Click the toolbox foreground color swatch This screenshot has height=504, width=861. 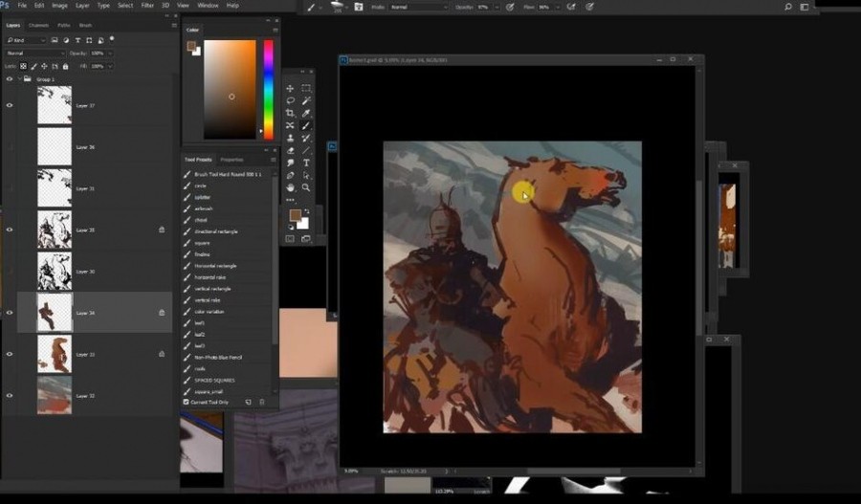pyautogui.click(x=295, y=214)
